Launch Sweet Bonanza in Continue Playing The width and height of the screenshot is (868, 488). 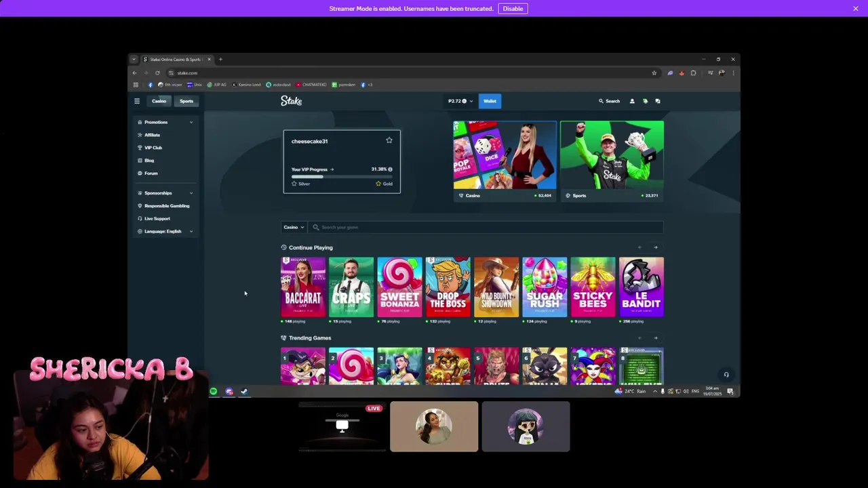click(399, 287)
